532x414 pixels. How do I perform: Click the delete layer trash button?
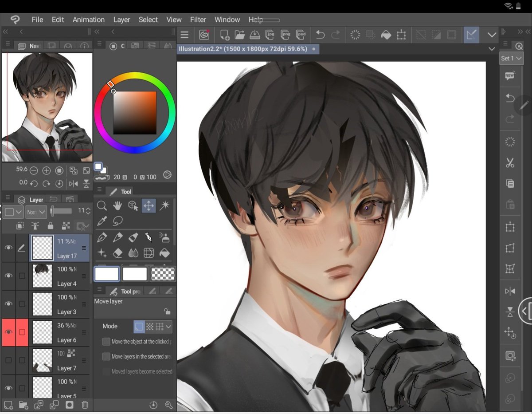[x=84, y=405]
